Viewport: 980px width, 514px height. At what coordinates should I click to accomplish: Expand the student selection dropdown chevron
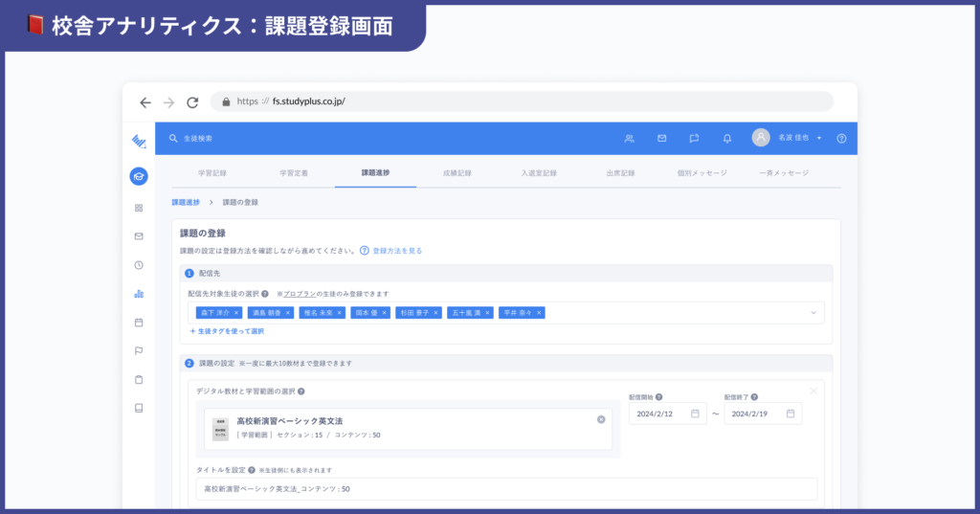point(813,313)
